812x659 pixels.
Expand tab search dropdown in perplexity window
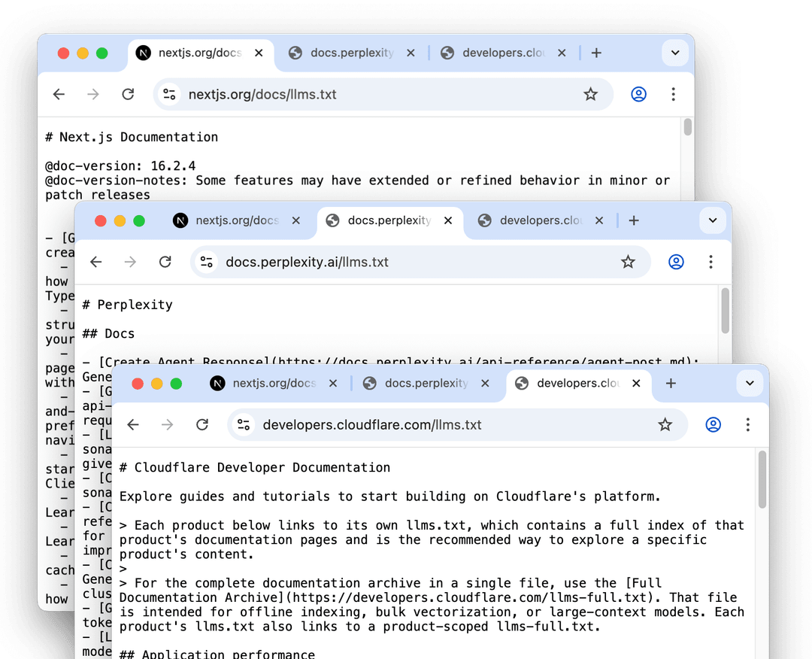[713, 220]
